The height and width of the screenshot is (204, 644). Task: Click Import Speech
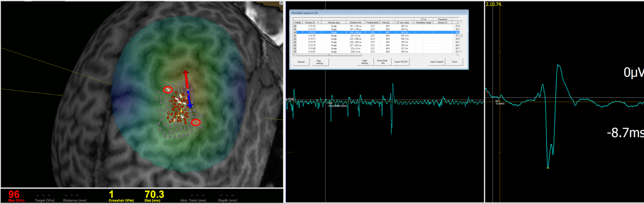pos(437,62)
